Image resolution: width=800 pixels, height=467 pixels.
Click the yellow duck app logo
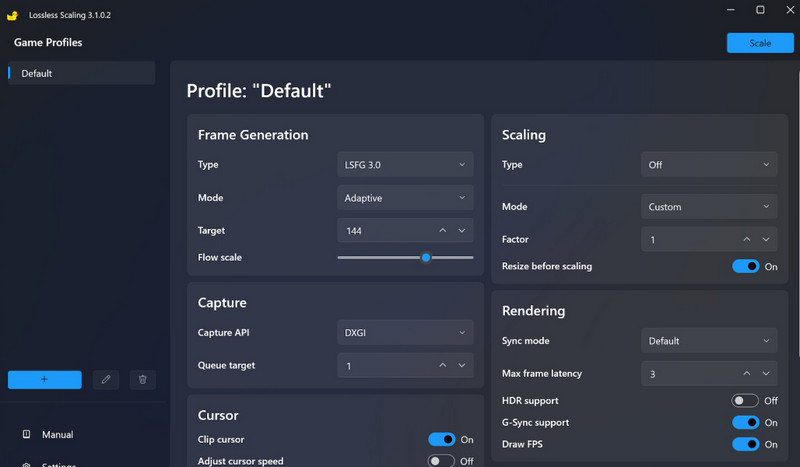(x=12, y=16)
